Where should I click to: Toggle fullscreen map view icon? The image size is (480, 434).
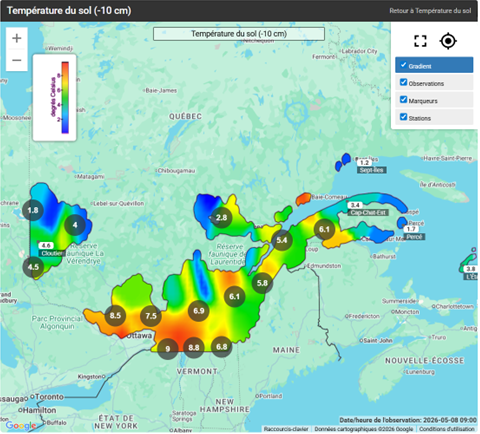[x=420, y=41]
